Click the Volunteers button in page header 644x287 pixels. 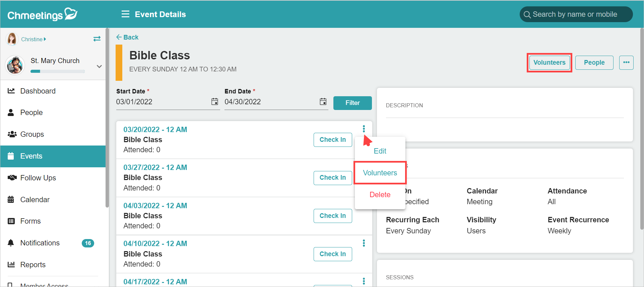coord(550,63)
